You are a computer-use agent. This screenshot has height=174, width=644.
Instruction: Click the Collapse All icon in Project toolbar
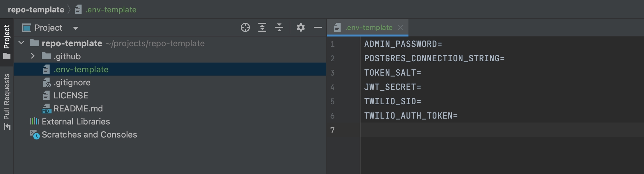[x=279, y=28]
